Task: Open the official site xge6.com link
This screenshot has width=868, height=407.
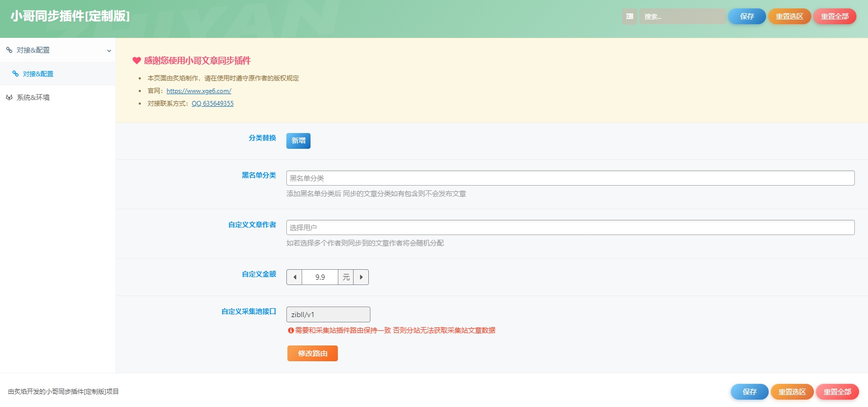Action: [199, 91]
